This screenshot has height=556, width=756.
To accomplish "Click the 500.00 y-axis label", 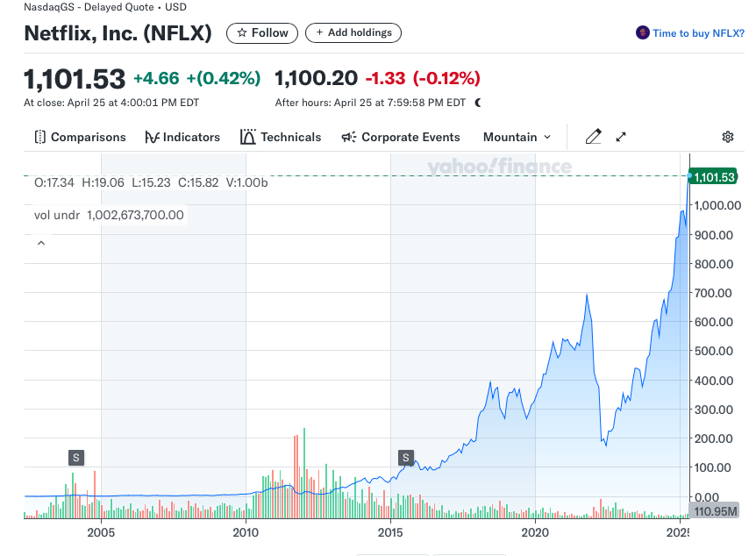I will (x=714, y=351).
